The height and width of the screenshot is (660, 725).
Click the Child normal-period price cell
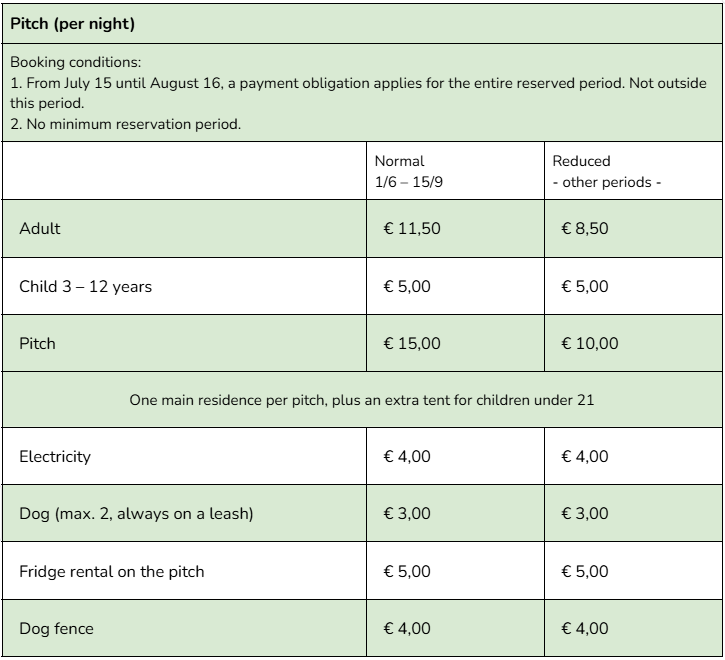[407, 286]
